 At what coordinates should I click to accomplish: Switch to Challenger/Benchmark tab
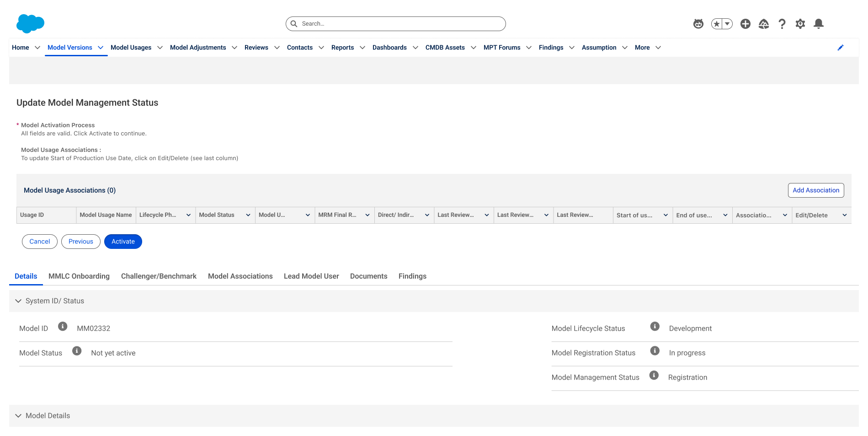click(159, 276)
